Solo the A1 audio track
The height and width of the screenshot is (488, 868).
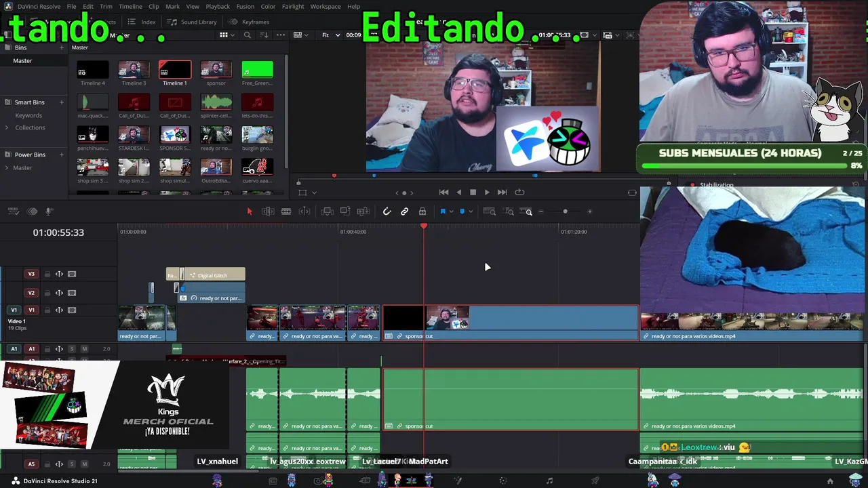(71, 349)
